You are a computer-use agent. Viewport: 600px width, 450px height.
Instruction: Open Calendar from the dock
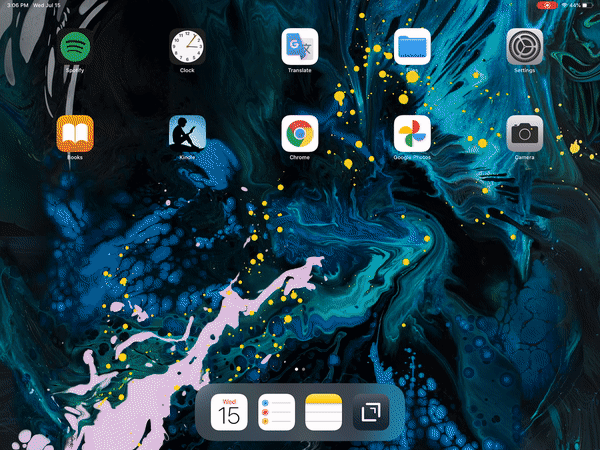click(x=229, y=412)
